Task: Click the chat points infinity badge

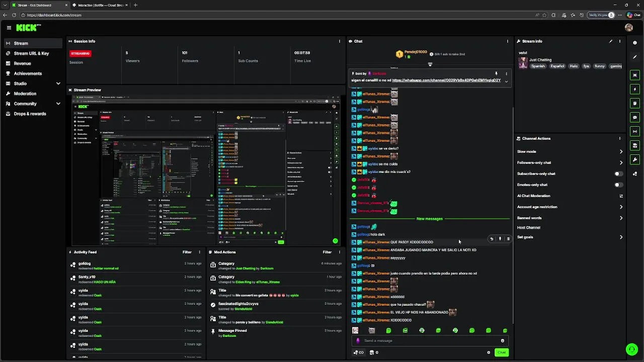Action: coord(359,352)
